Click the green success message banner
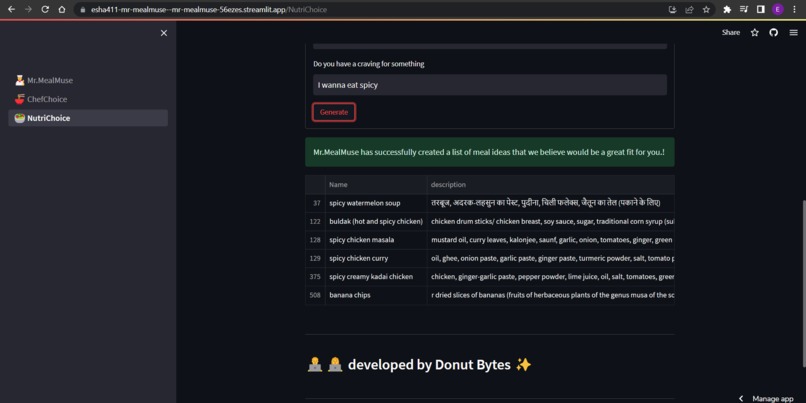Image resolution: width=806 pixels, height=403 pixels. [x=490, y=152]
